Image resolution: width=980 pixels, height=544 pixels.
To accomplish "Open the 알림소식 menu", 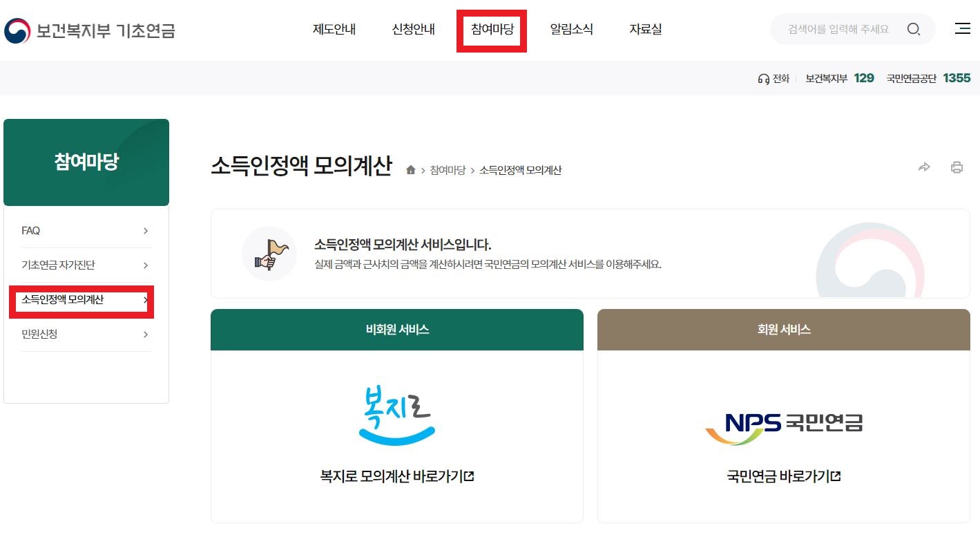I will click(572, 30).
